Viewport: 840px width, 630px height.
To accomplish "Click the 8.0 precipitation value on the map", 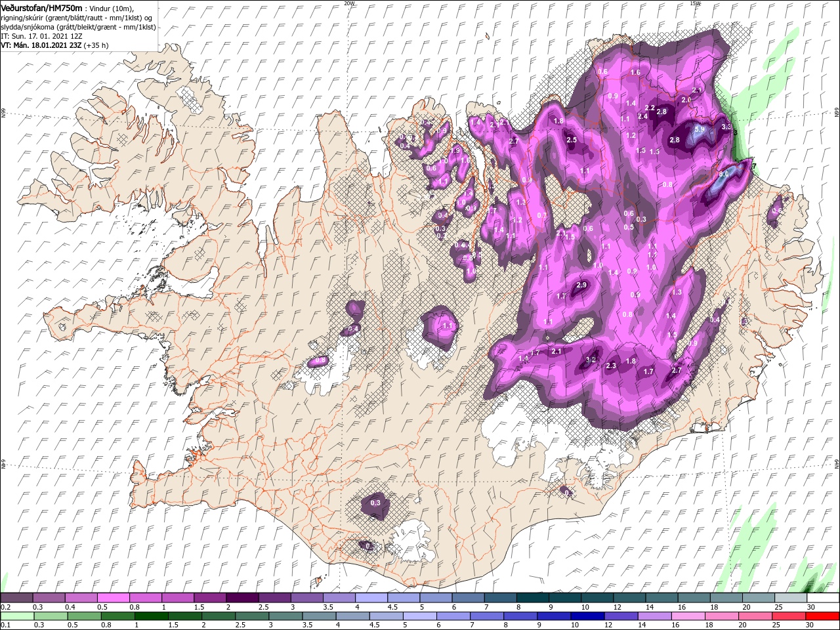I will 724,174.
